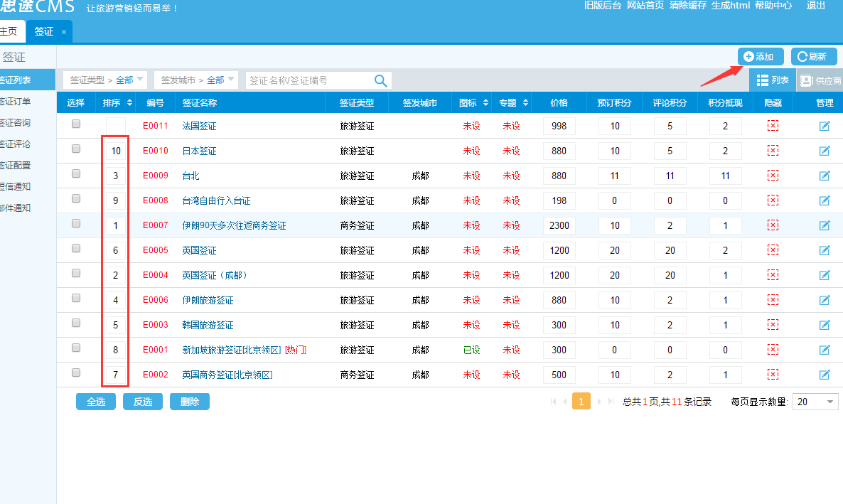
Task: Open the 供应商 supplier view icon
Action: 820,80
